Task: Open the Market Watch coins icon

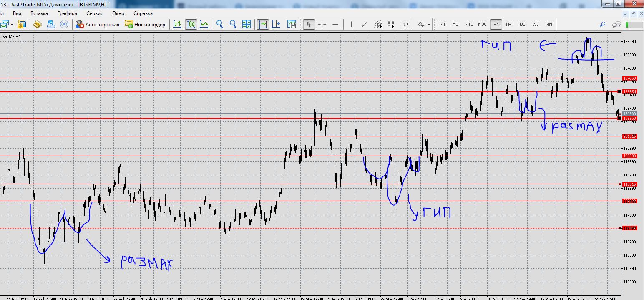Action: 38,24
